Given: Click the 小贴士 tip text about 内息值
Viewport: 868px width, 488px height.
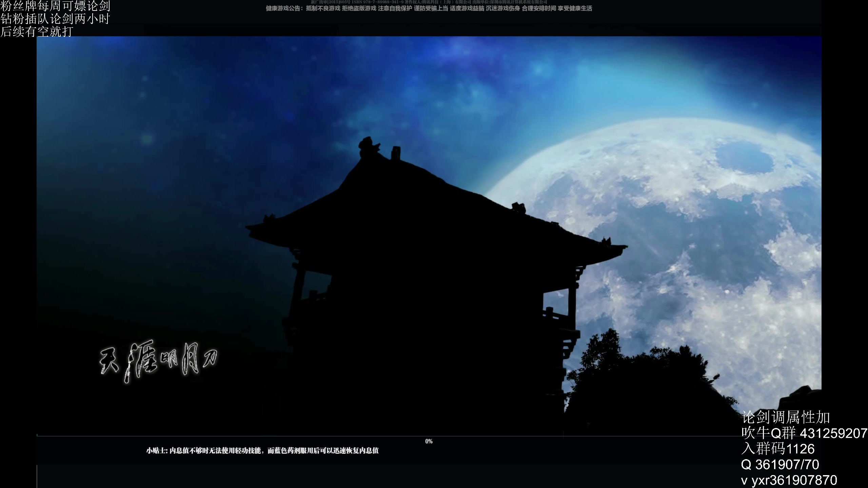Looking at the screenshot, I should pyautogui.click(x=262, y=450).
